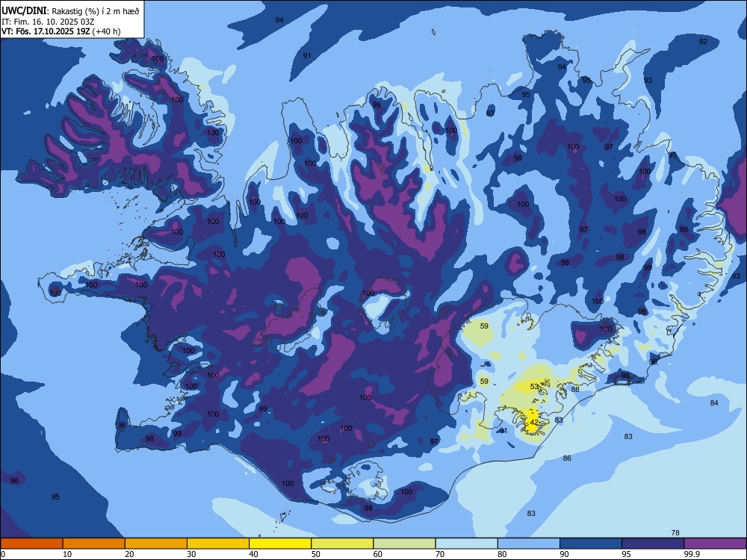Screen dimensions: 747x560
Task: Click the '99.9' legend tick label
Action: (x=692, y=554)
